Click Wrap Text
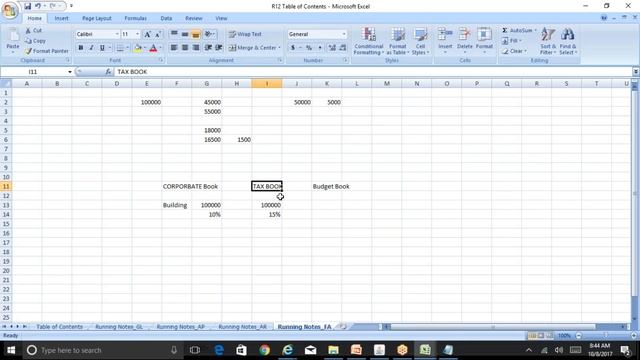 click(x=245, y=34)
